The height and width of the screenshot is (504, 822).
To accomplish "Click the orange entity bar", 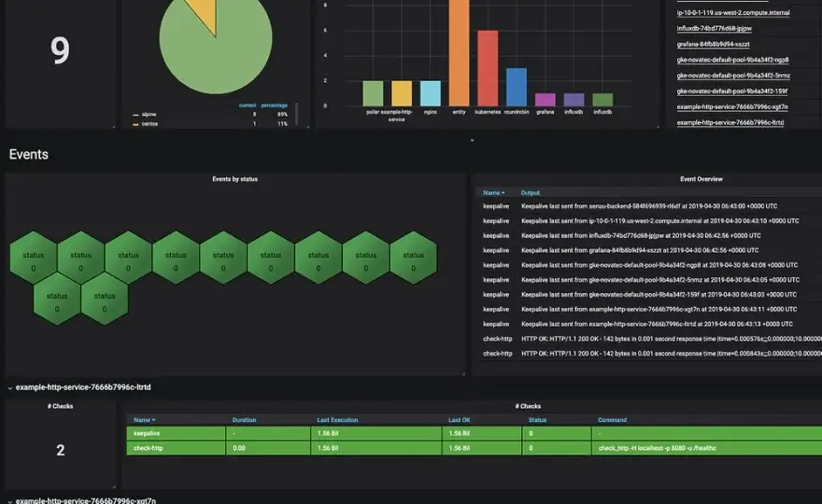I will click(x=459, y=53).
